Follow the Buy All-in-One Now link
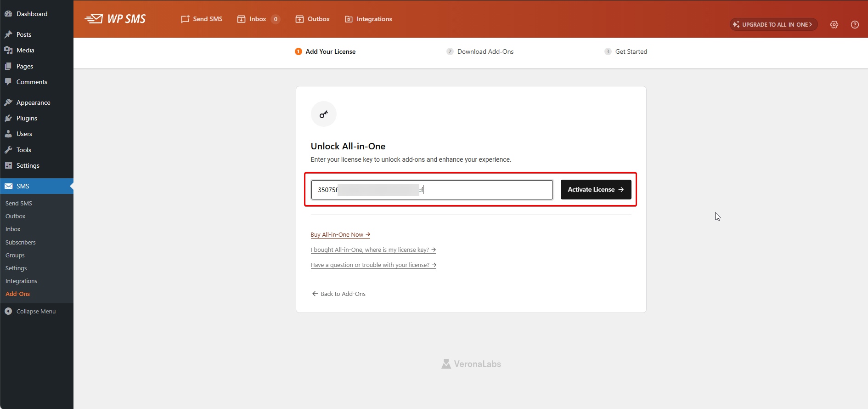Screen dimensions: 868x409 (x=340, y=234)
